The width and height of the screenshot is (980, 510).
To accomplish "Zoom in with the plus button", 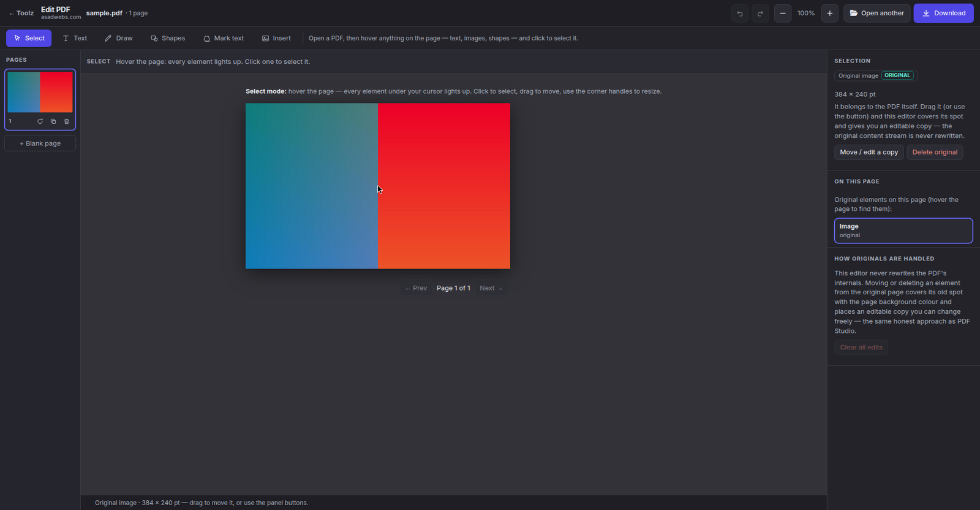I will [x=830, y=13].
